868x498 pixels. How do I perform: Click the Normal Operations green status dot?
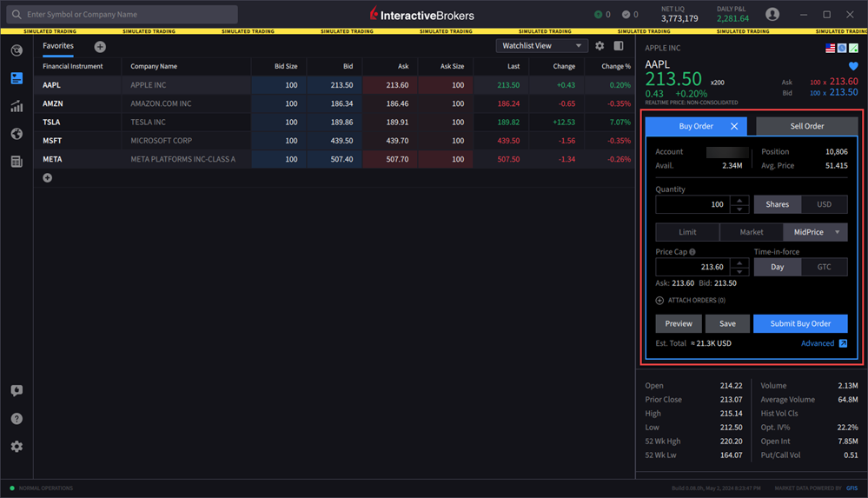(12, 488)
